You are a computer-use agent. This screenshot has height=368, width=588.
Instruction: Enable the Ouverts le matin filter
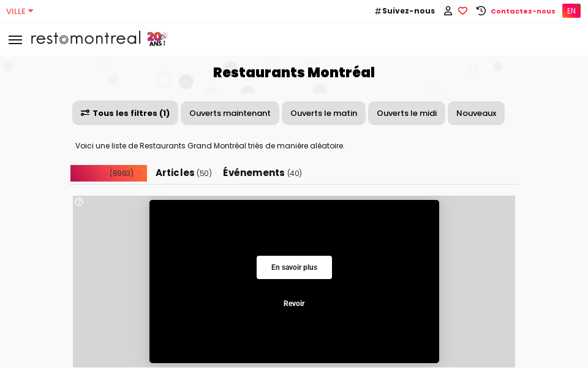point(323,113)
